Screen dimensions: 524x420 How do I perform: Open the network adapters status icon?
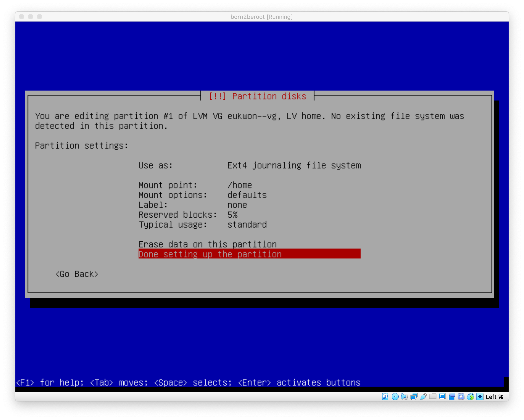pos(414,397)
